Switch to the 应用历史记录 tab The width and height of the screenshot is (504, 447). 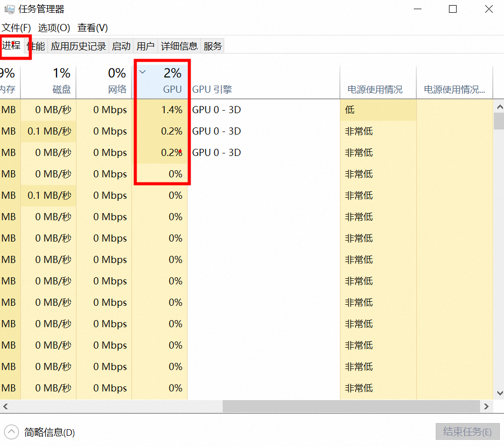pos(78,46)
